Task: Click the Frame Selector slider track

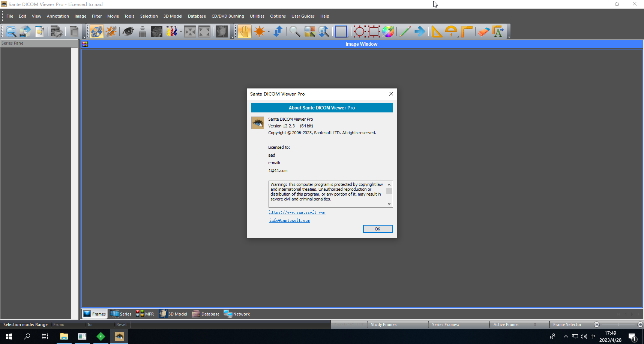Action: pos(618,325)
